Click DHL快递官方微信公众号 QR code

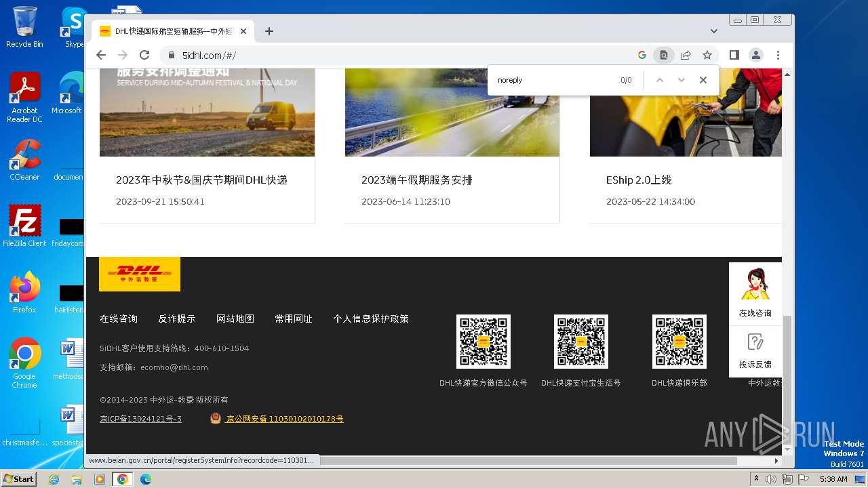pos(484,342)
